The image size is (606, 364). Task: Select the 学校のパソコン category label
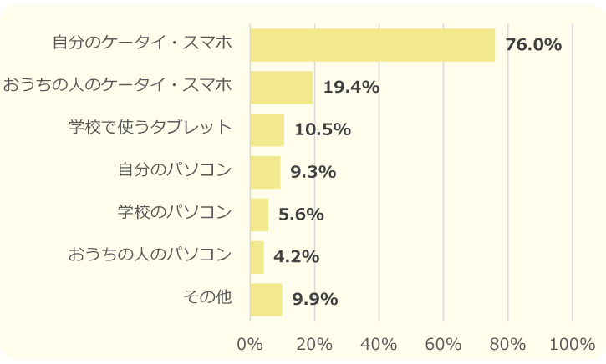(174, 213)
